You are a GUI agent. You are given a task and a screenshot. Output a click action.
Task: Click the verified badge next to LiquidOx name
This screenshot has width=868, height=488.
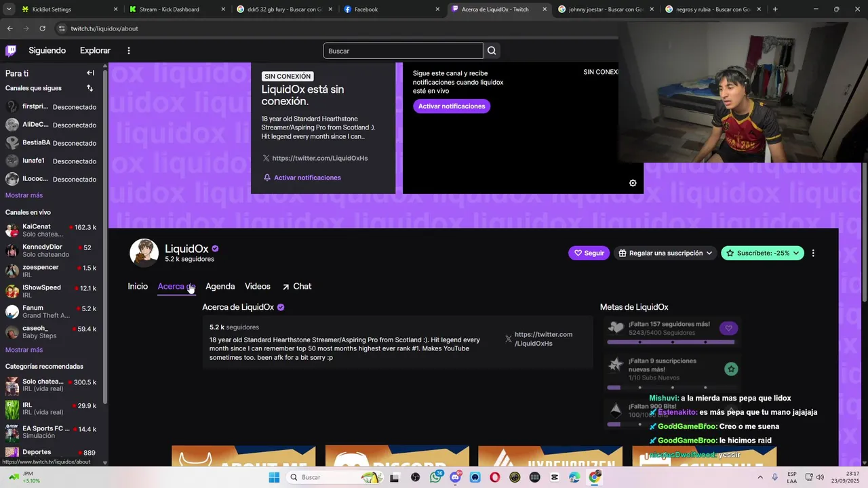point(215,249)
